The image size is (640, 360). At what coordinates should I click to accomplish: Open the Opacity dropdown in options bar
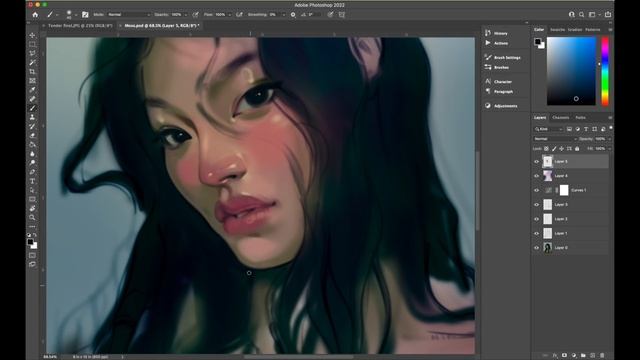[x=186, y=15]
